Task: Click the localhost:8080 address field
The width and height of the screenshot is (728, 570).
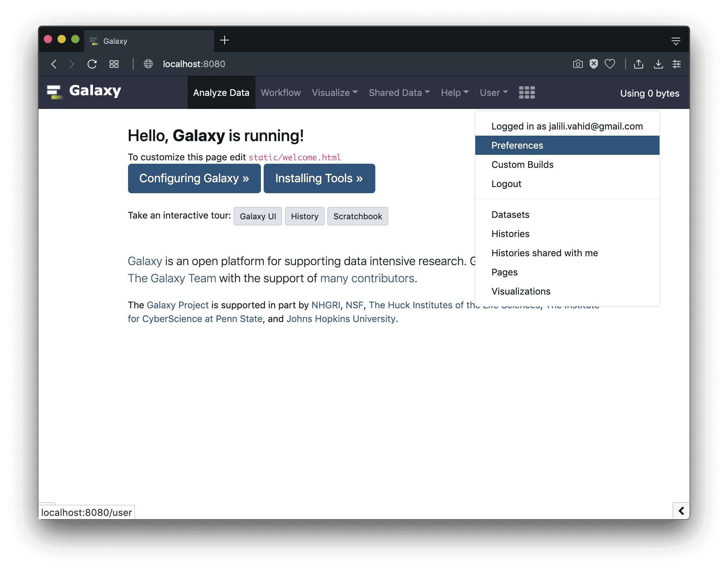Action: pyautogui.click(x=194, y=64)
